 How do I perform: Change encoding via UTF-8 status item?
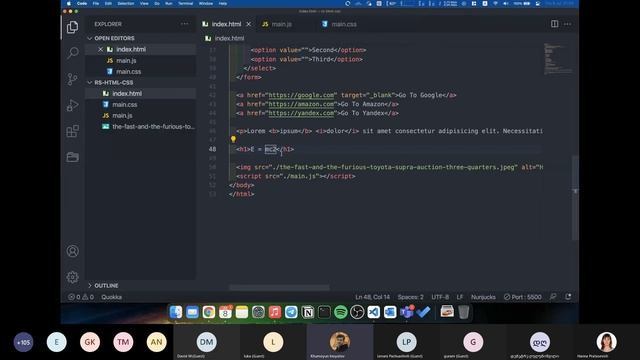point(440,297)
